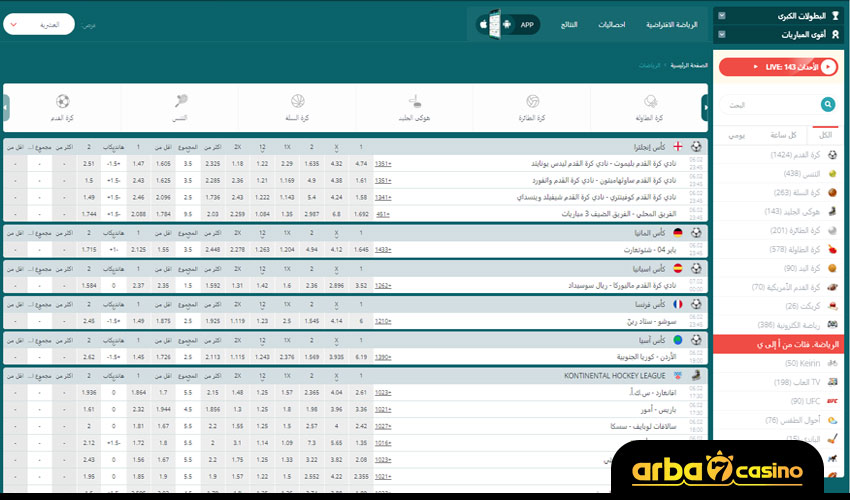Select football (كرة القدم) tile in sports carousel
The image size is (850, 500).
point(62,107)
